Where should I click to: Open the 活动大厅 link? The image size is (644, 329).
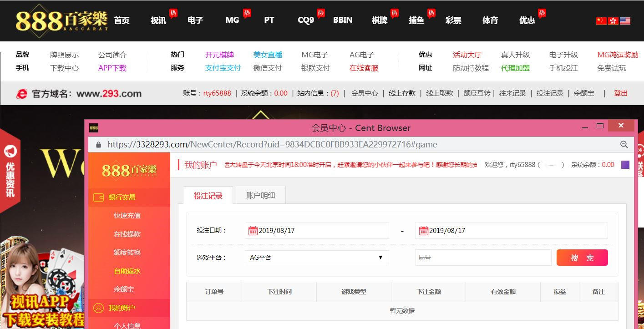pos(467,55)
